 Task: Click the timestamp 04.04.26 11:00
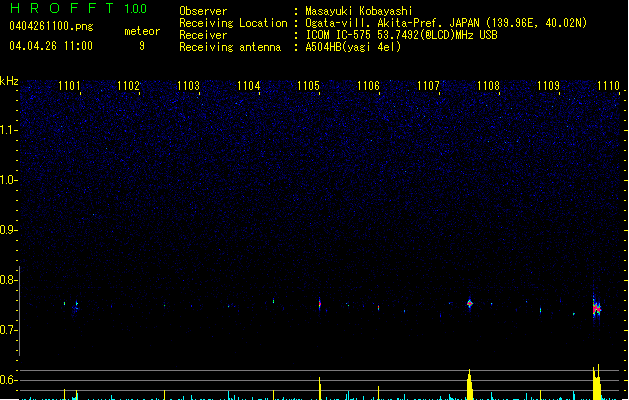click(51, 46)
